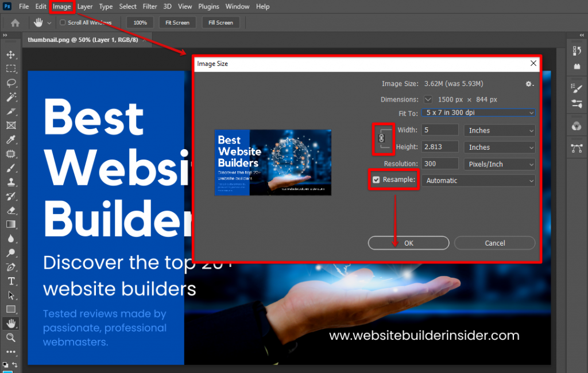Click inside the Resolution input field
Image resolution: width=588 pixels, height=373 pixels.
coord(440,164)
